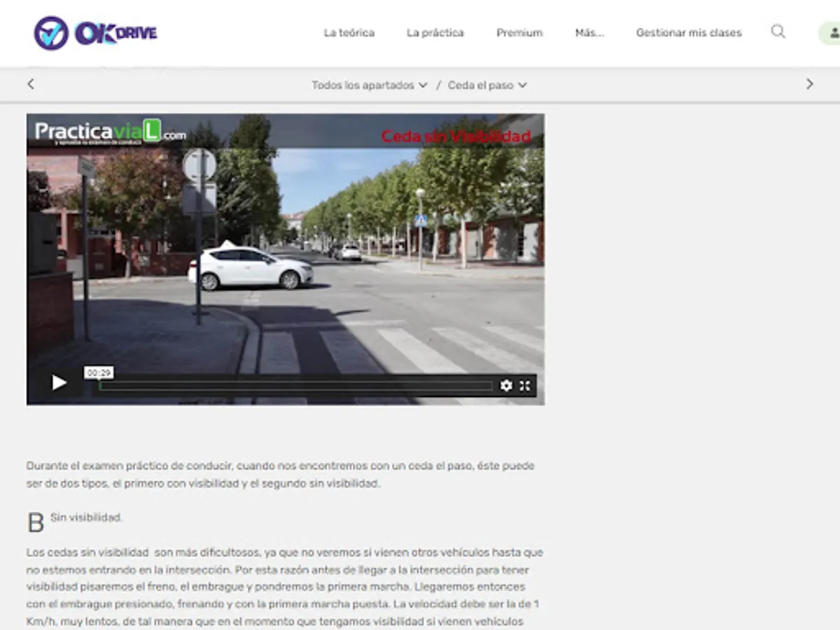840x630 pixels.
Task: Open the Más... menu
Action: (x=589, y=33)
